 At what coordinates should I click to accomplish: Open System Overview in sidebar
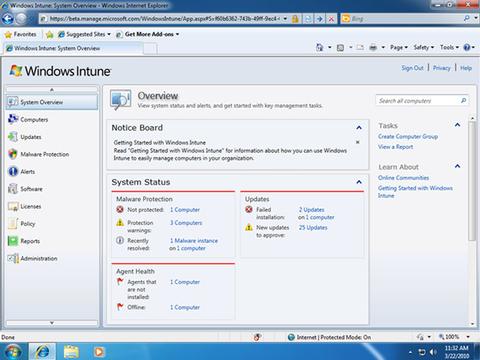(52, 102)
